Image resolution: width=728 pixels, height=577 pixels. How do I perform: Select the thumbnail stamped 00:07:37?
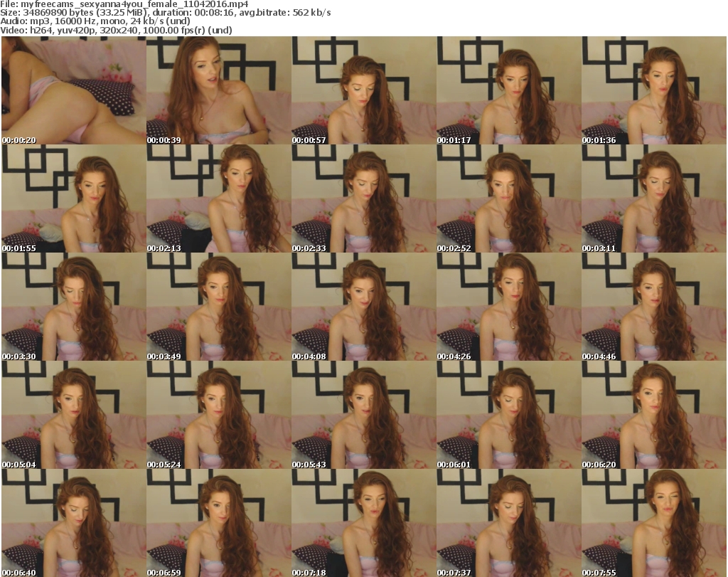pyautogui.click(x=509, y=523)
